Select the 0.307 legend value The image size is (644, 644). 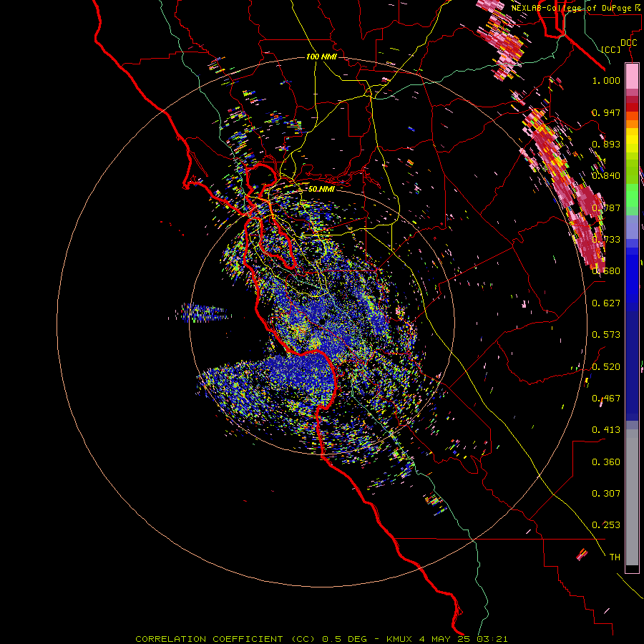(x=606, y=494)
